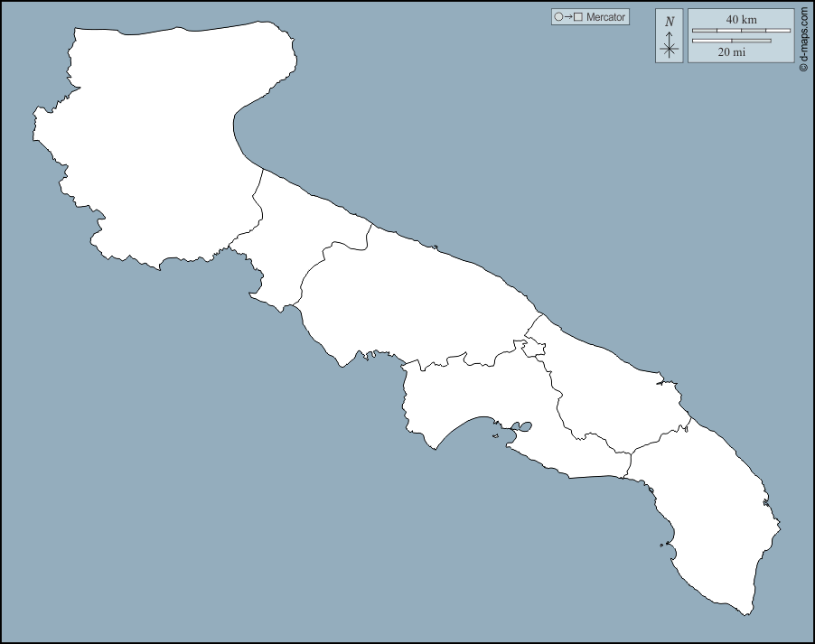Screen dimensions: 815x644
Task: Click the "20 mi" scale text
Action: tap(731, 52)
